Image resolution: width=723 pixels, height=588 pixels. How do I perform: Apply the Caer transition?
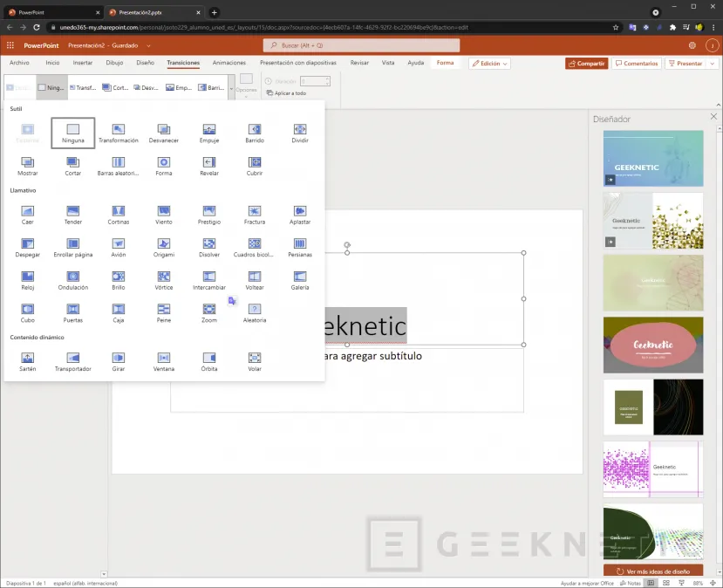coord(28,215)
